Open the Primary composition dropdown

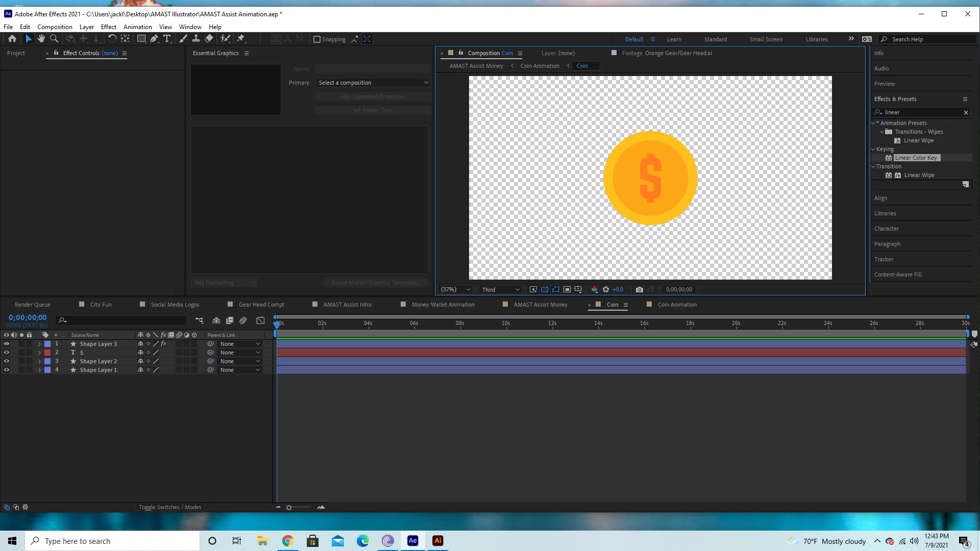pyautogui.click(x=373, y=83)
